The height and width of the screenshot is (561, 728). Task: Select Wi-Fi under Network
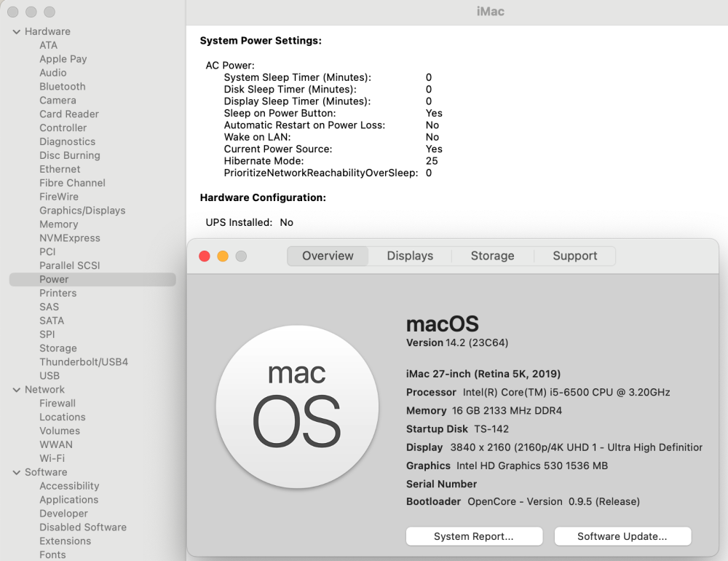[x=52, y=459]
